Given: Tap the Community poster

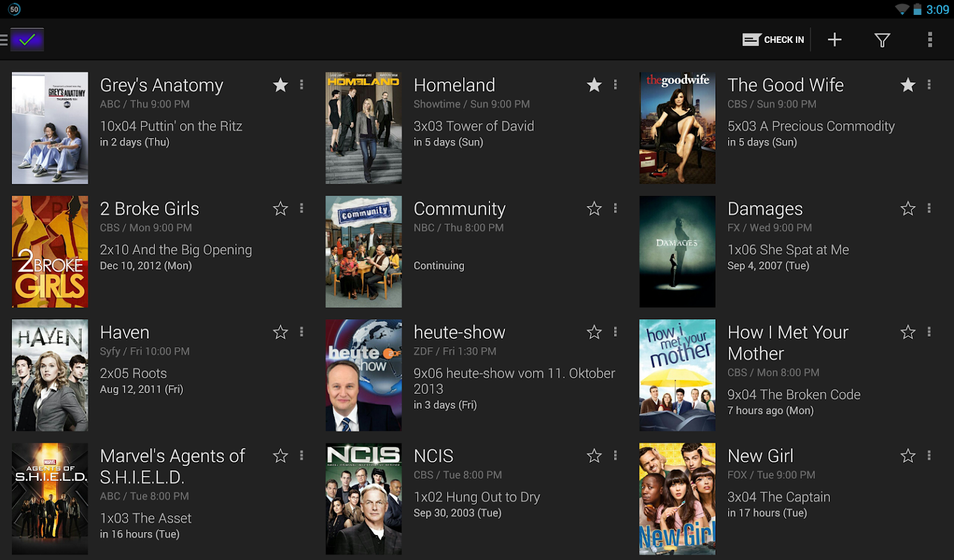Looking at the screenshot, I should pos(364,252).
